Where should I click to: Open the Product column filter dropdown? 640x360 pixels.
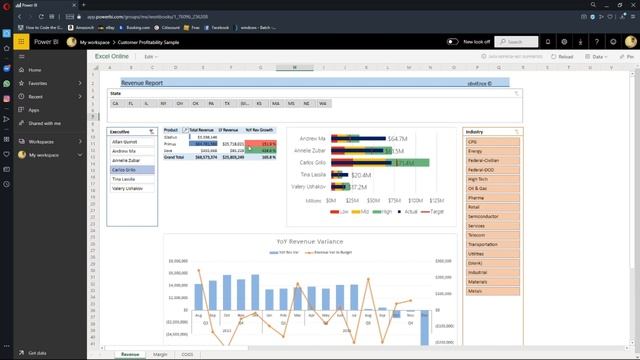185,130
